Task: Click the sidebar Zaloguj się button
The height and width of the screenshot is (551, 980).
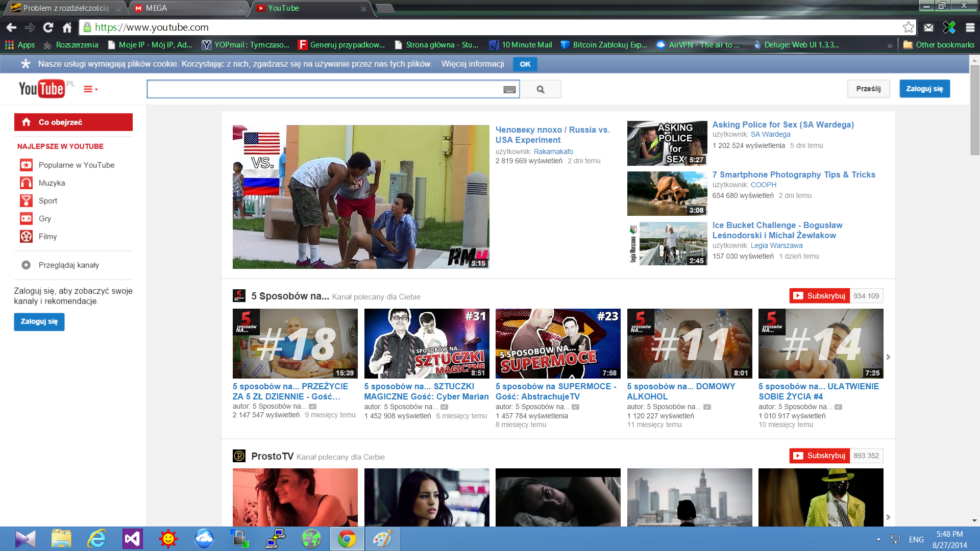Action: click(39, 322)
